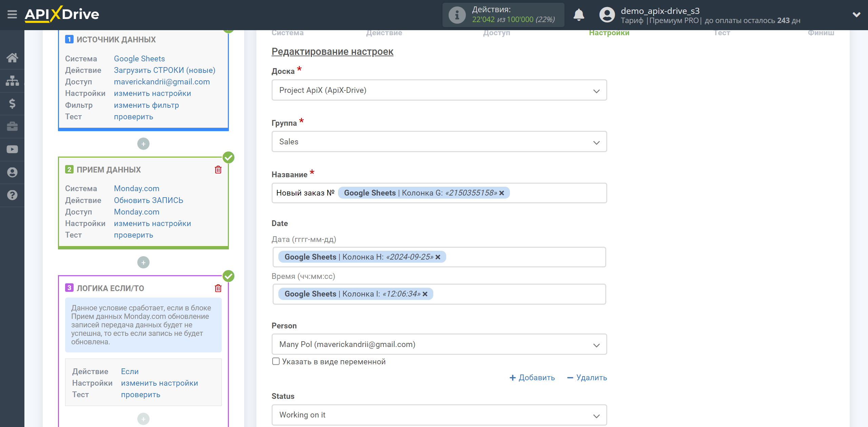Add block after Monday.com receiver
This screenshot has height=427, width=868.
pyautogui.click(x=143, y=262)
